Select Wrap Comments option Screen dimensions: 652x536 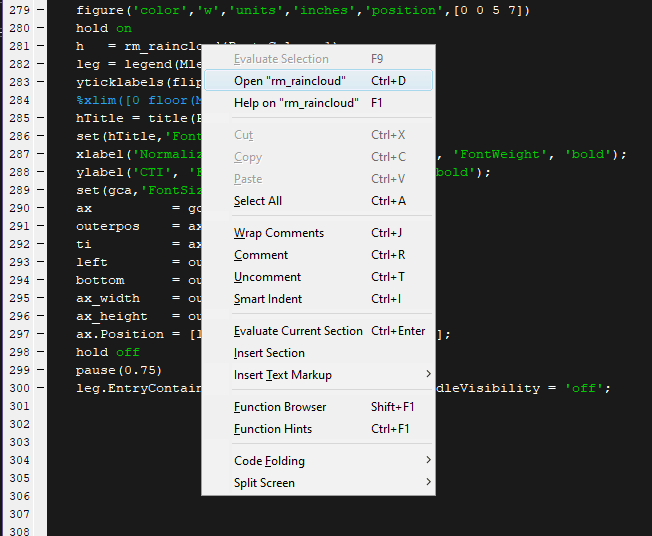click(279, 233)
